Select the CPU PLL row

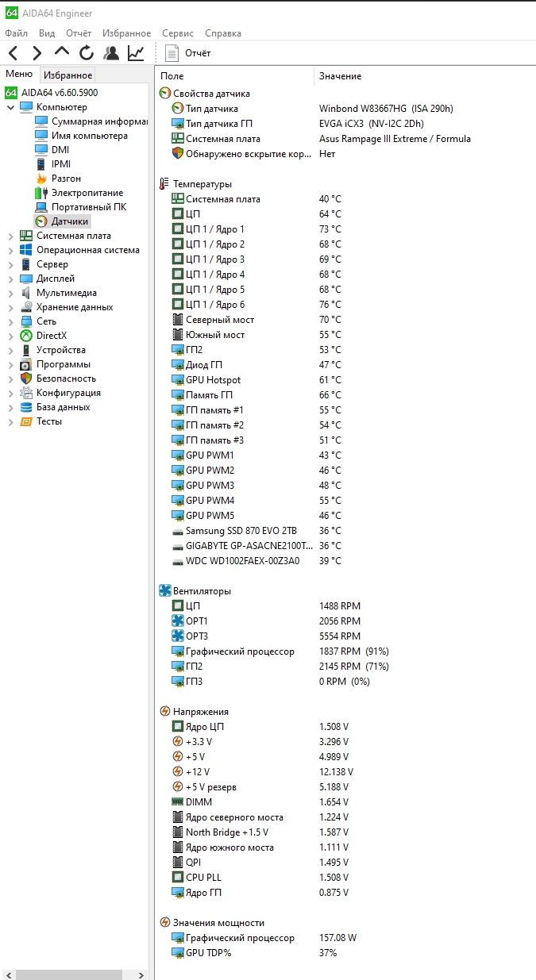(x=345, y=878)
